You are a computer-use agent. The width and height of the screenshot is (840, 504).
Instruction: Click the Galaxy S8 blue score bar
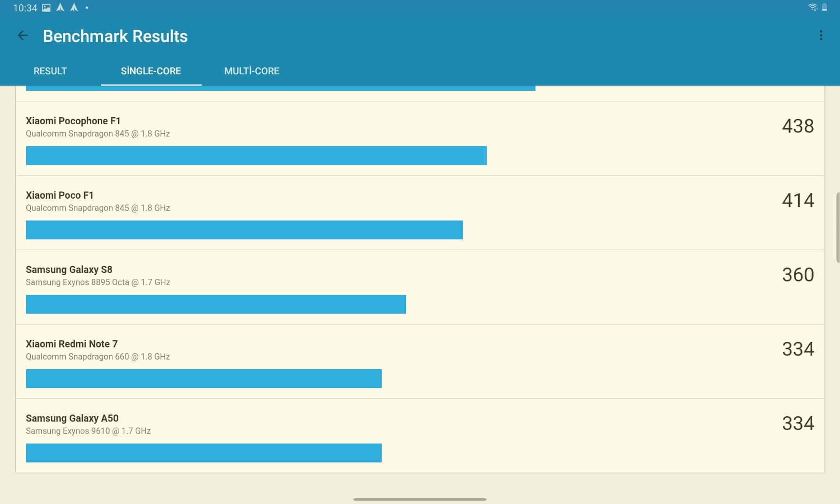(216, 304)
